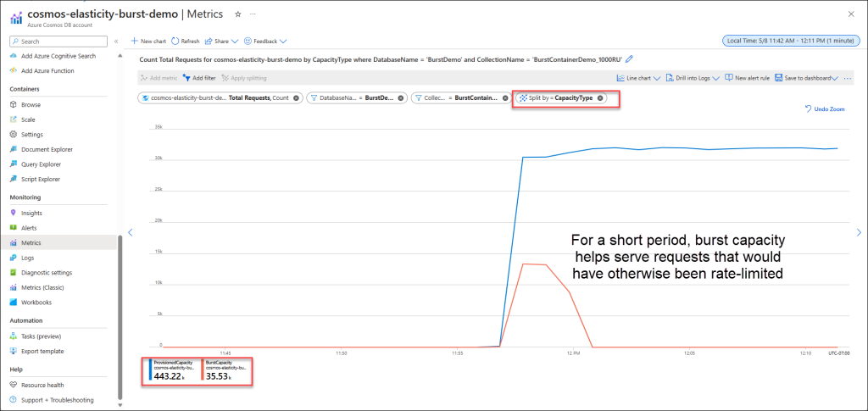Edit the chart title with pencil icon
868x411 pixels.
coord(629,59)
